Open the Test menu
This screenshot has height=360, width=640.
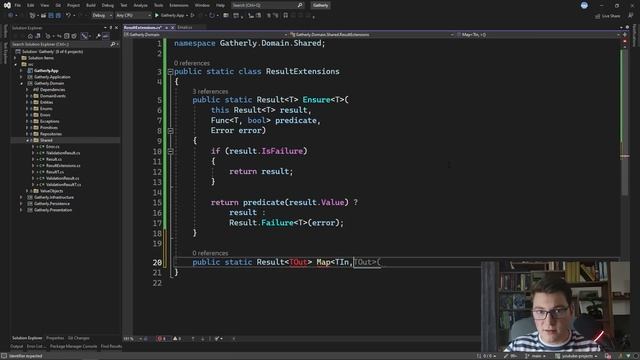coord(124,5)
